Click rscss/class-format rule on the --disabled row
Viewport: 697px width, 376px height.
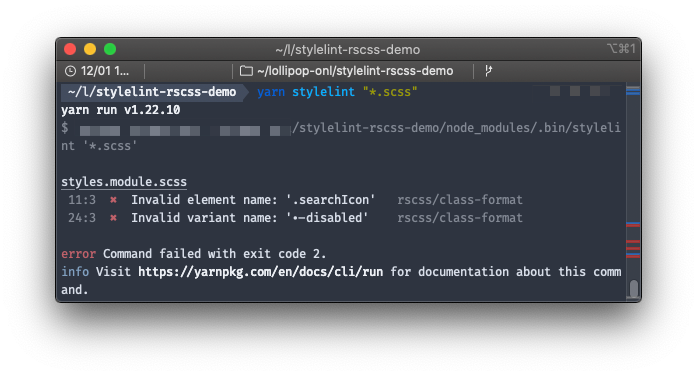pyautogui.click(x=460, y=218)
